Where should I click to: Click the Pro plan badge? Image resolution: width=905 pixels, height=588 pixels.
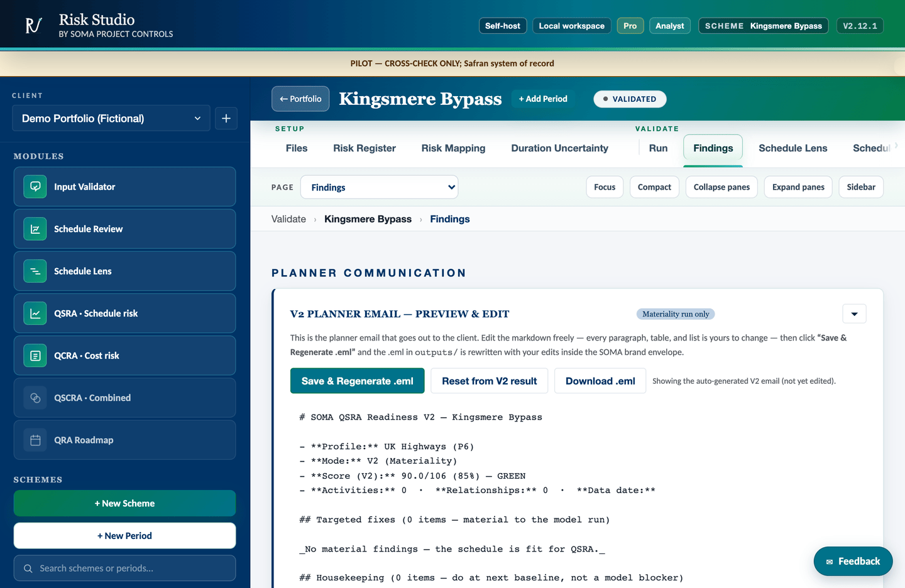click(x=630, y=26)
